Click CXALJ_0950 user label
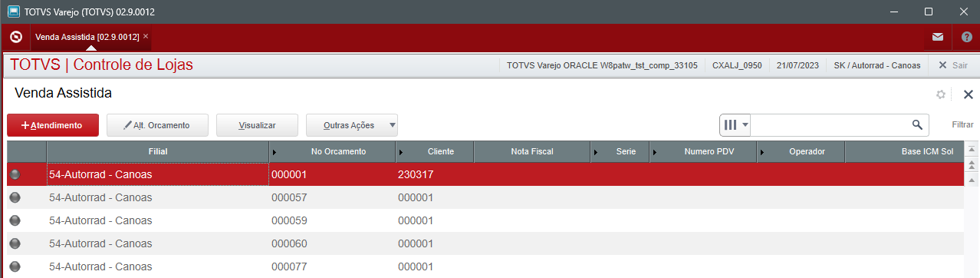The image size is (980, 278). [737, 65]
